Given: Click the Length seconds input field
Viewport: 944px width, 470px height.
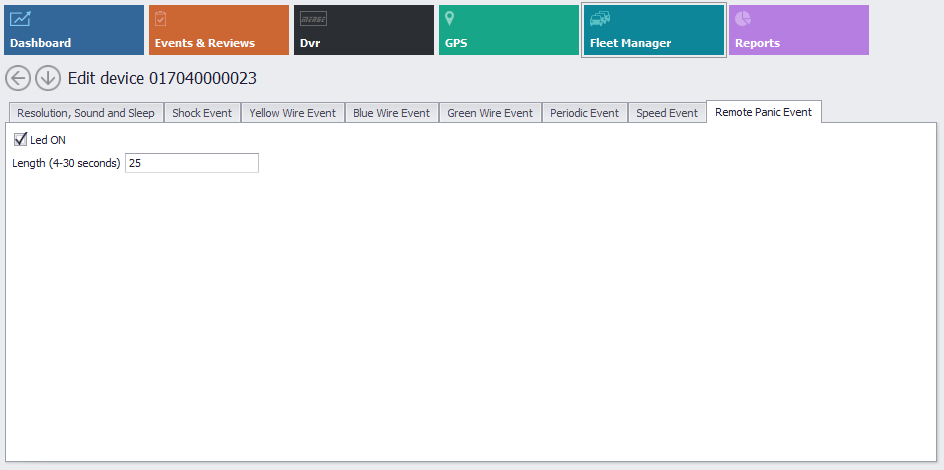Looking at the screenshot, I should pos(191,163).
